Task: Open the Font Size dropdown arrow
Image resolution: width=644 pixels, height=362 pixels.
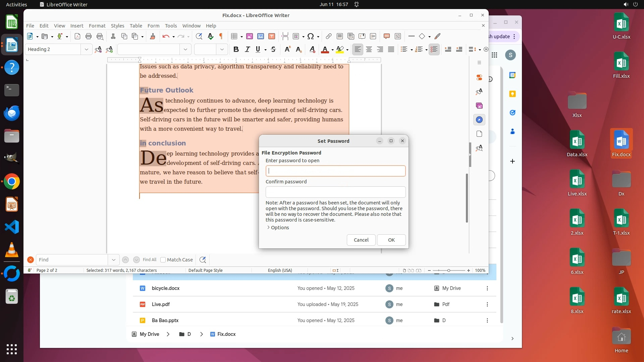Action: pos(222,49)
